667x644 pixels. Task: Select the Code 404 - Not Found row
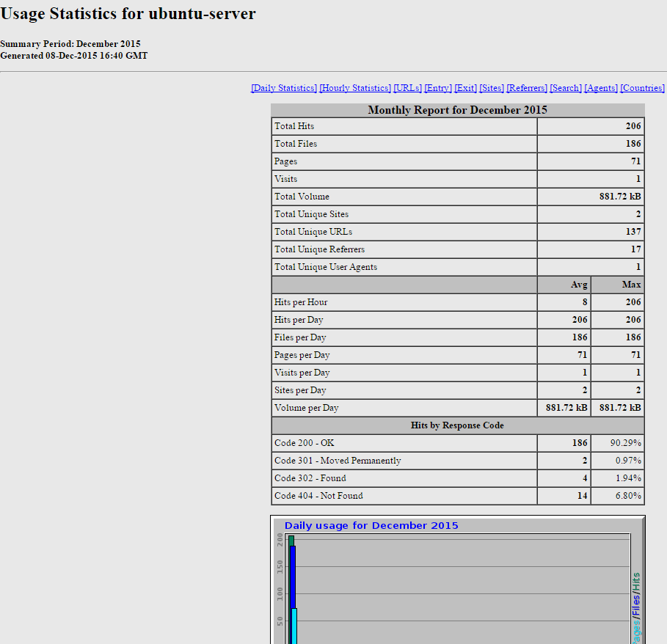[318, 496]
